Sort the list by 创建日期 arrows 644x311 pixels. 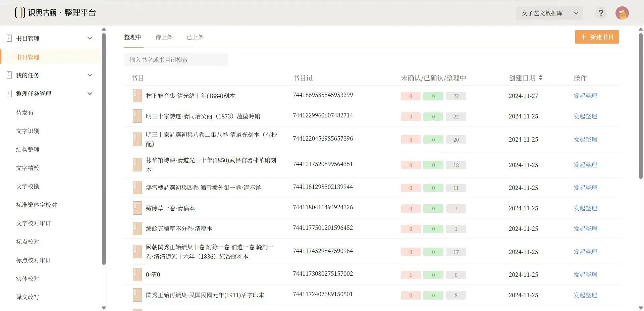click(540, 78)
